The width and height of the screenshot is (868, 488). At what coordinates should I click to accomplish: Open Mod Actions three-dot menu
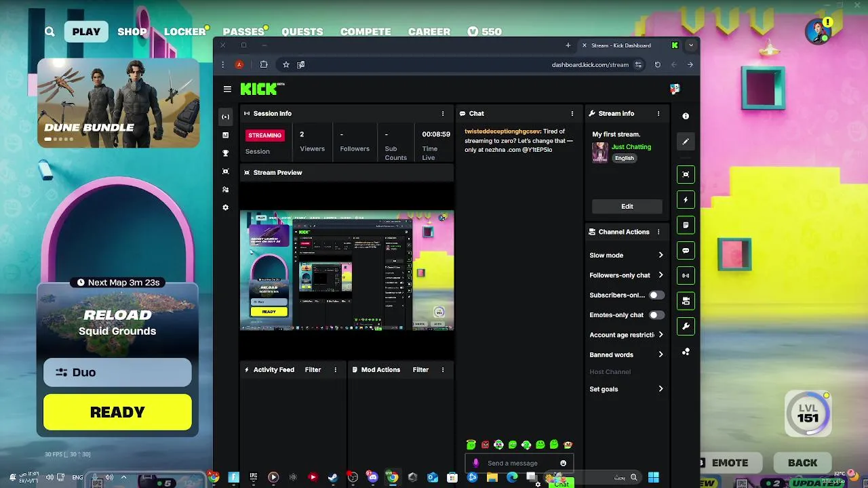[x=443, y=369]
